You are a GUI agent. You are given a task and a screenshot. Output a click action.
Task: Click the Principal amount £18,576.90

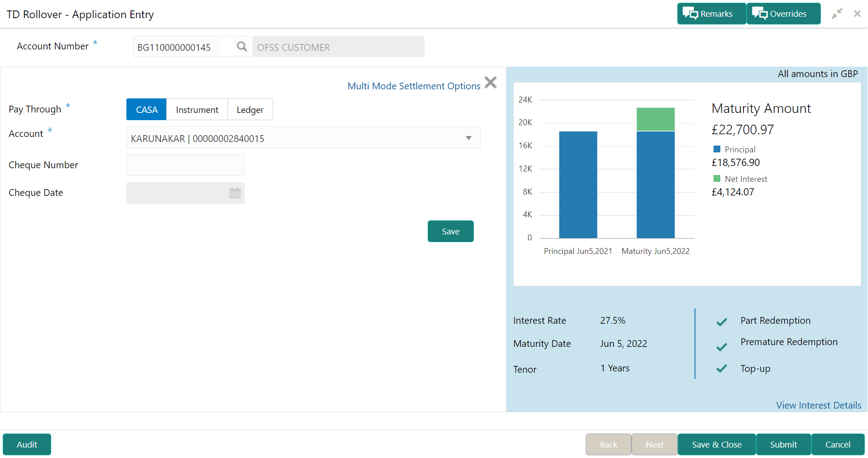[x=736, y=162]
